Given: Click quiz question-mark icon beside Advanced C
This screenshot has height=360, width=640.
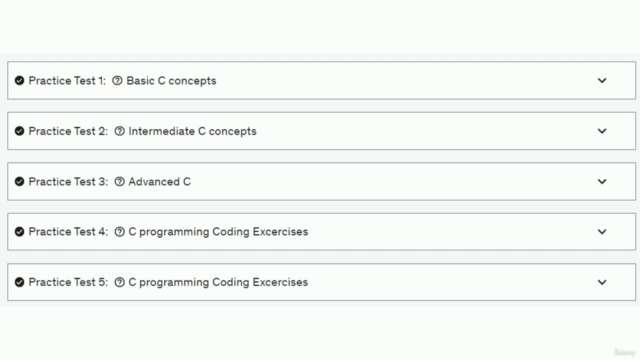Looking at the screenshot, I should coord(119,182).
